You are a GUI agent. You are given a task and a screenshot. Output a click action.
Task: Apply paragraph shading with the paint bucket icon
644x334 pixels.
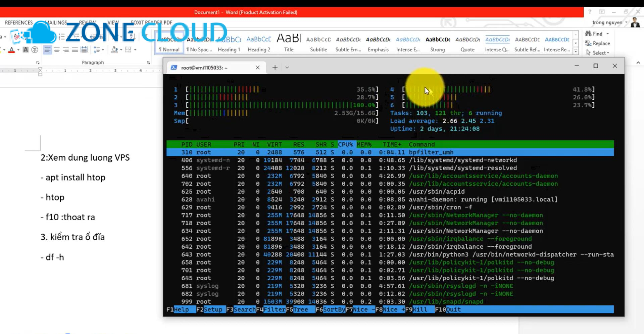(114, 50)
